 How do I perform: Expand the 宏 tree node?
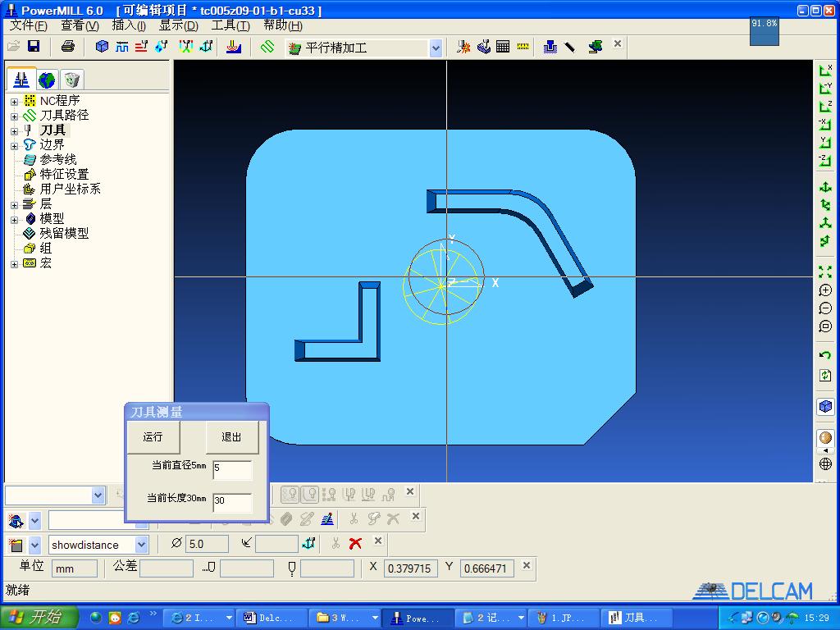pos(15,264)
